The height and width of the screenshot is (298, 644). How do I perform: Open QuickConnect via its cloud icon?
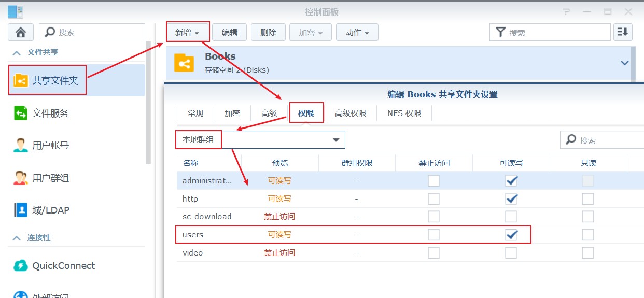pyautogui.click(x=21, y=266)
